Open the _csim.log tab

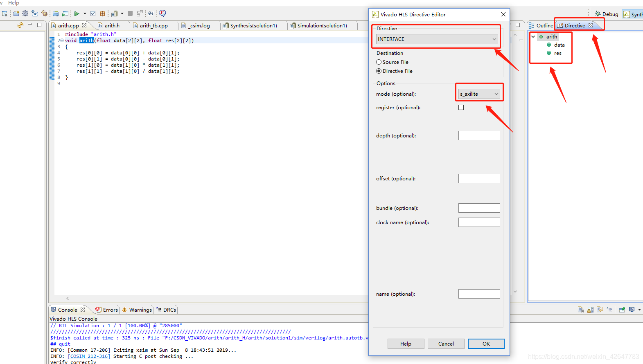[199, 25]
